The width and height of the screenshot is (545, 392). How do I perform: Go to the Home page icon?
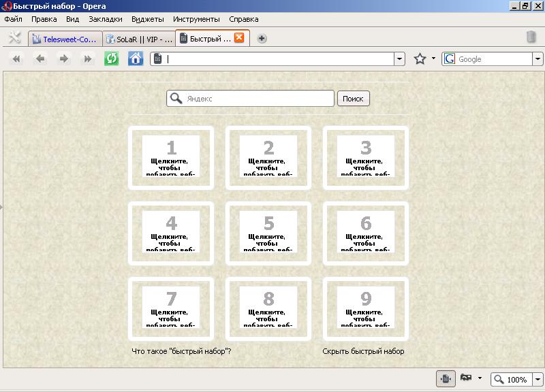coord(136,59)
